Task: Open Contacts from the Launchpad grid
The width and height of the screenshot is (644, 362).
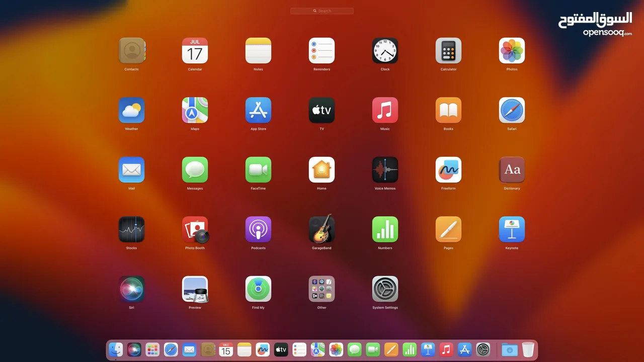Action: tap(131, 50)
